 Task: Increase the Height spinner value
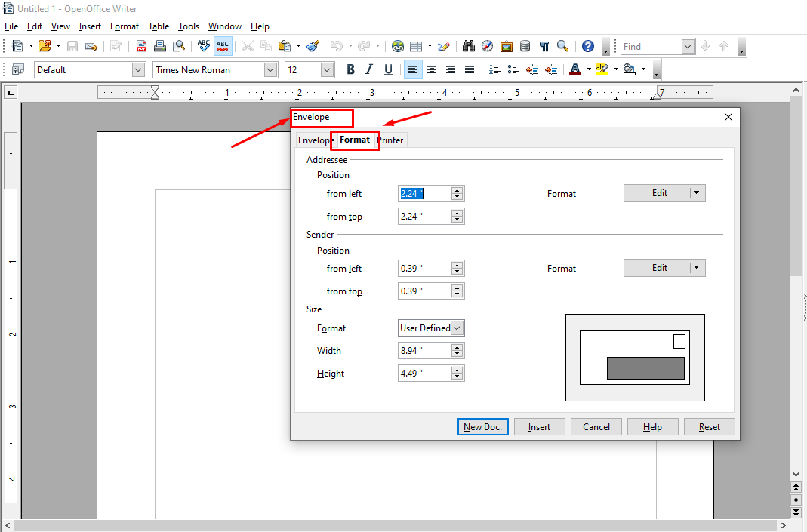(457, 370)
